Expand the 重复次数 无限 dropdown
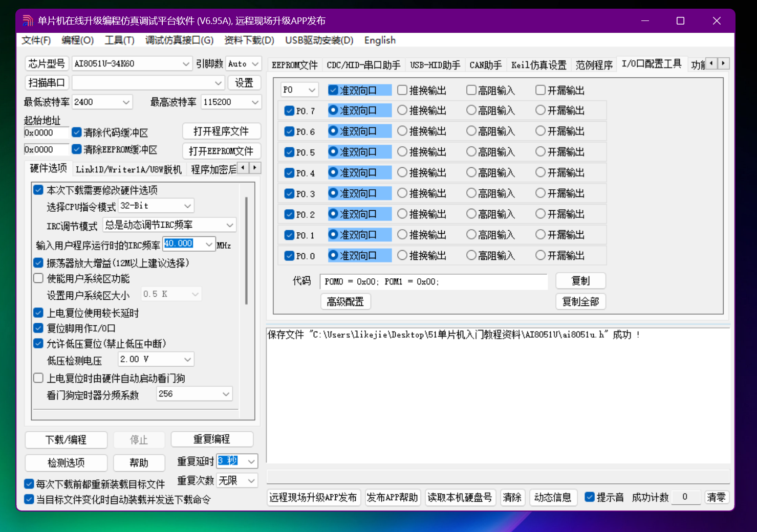The width and height of the screenshot is (757, 532). 251,480
